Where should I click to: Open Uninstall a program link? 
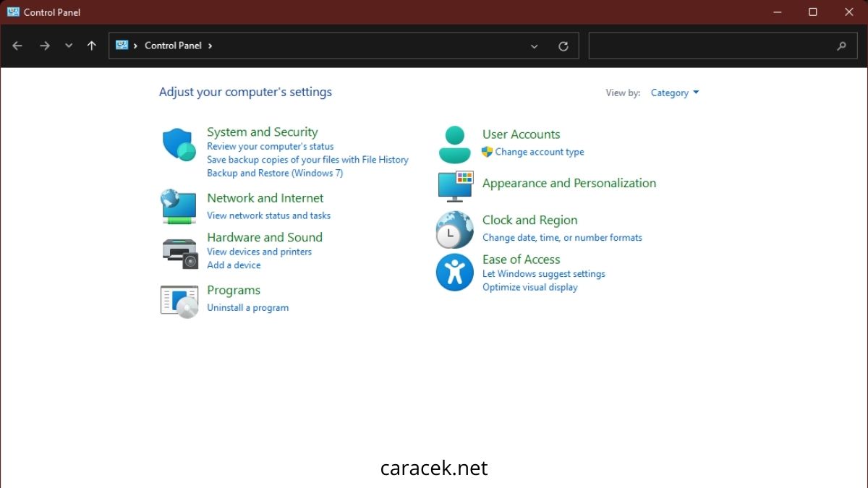[247, 308]
